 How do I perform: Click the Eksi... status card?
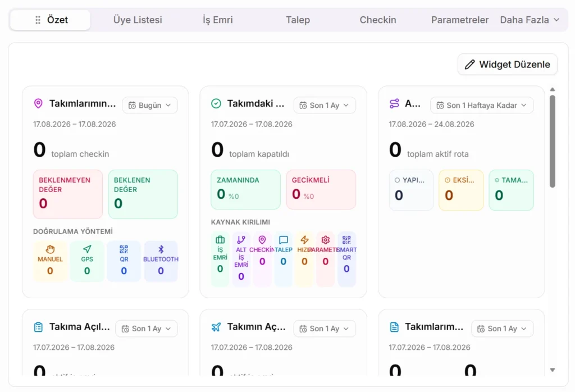[x=461, y=190]
